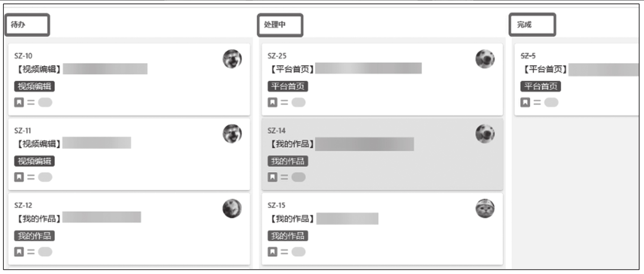Viewport: 644px width, 274px height.
Task: Select the 完成 column header
Action: pyautogui.click(x=532, y=25)
